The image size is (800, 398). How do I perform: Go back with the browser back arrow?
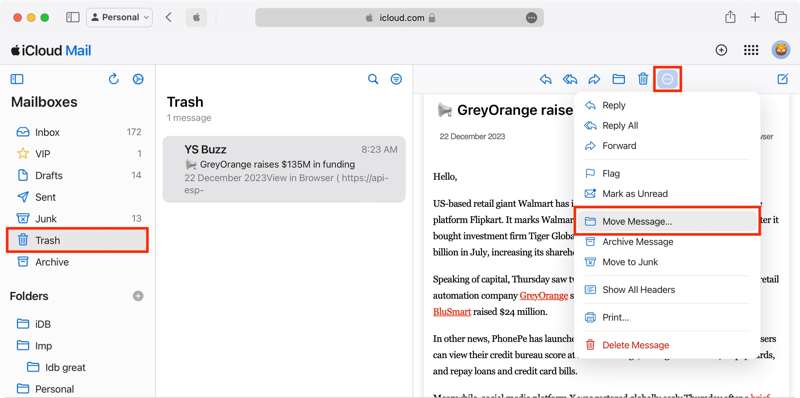tap(169, 17)
